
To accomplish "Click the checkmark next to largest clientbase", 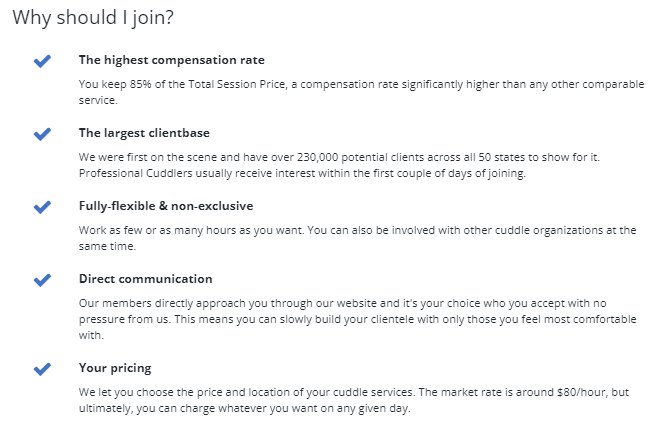I will click(42, 134).
